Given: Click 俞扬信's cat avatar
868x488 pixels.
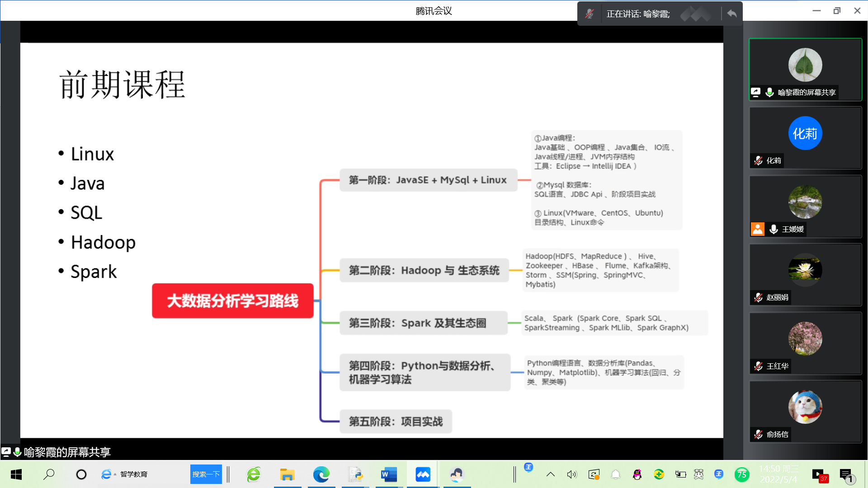Looking at the screenshot, I should tap(805, 407).
